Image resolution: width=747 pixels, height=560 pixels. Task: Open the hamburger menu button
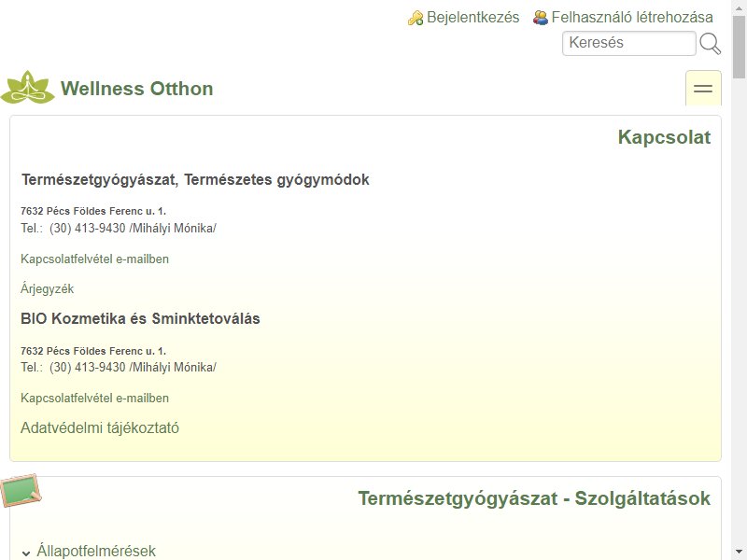coord(703,88)
